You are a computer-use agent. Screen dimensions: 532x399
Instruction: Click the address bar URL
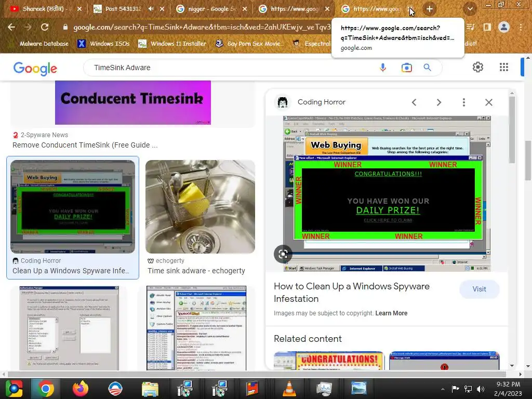click(202, 27)
